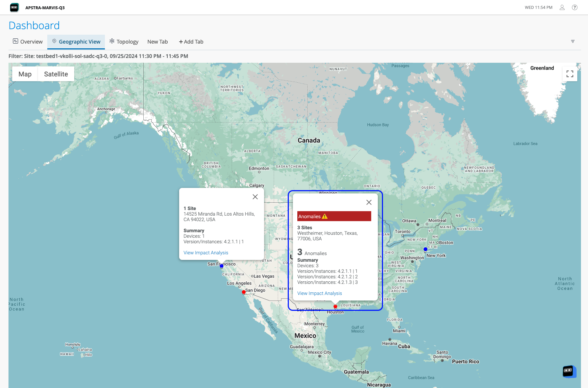Open the dashboard filter icon
The width and height of the screenshot is (588, 388).
tap(572, 41)
